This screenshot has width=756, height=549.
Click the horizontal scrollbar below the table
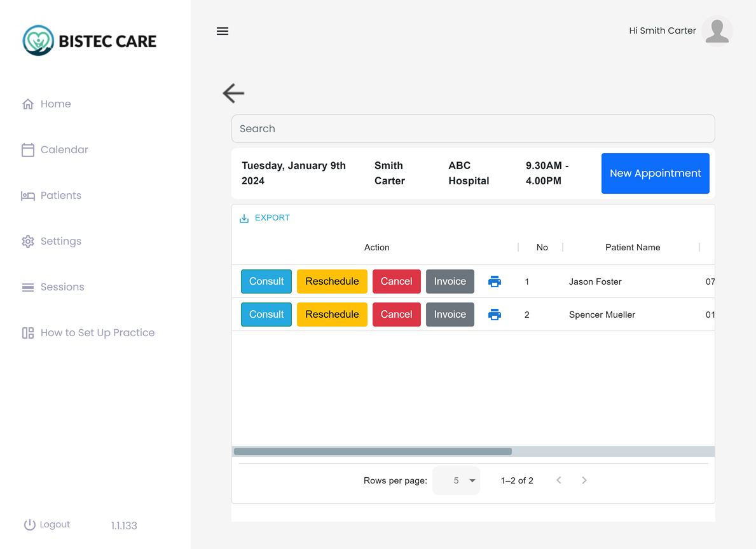click(x=372, y=451)
